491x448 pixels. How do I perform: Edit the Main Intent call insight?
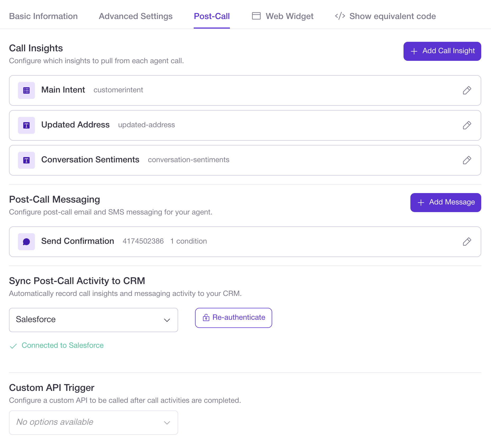(x=467, y=90)
